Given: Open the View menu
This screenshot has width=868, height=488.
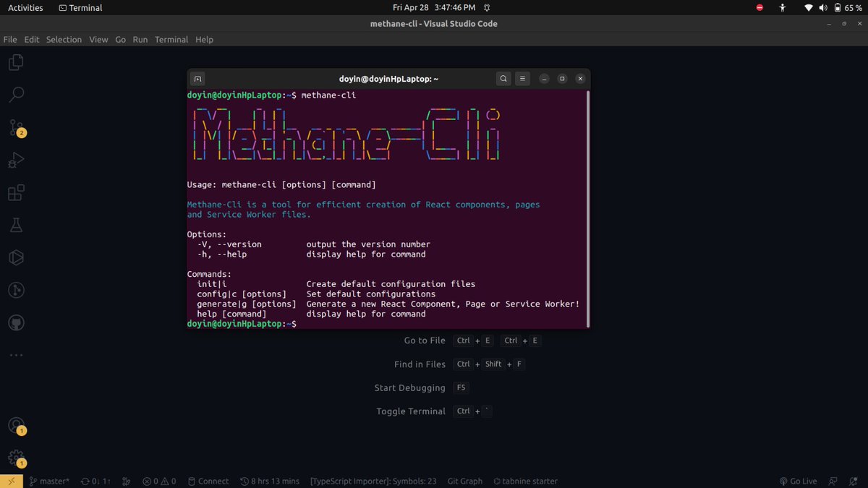Looking at the screenshot, I should pos(98,40).
